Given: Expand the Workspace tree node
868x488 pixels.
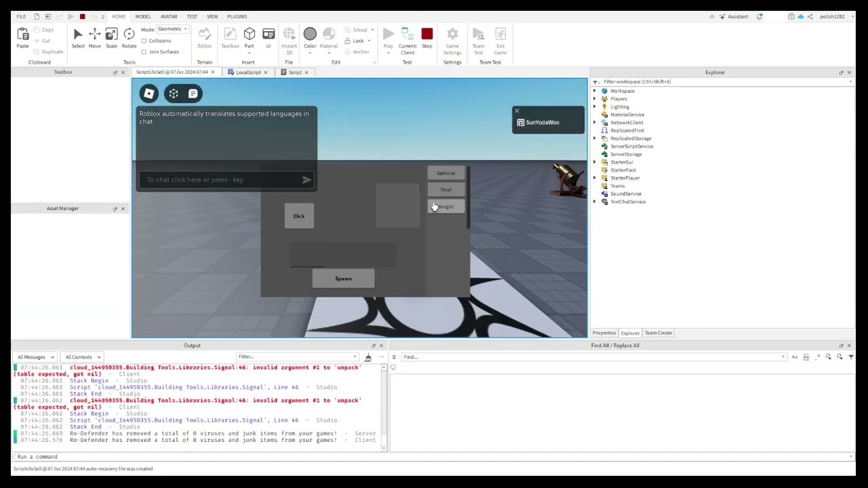Looking at the screenshot, I should (x=595, y=91).
